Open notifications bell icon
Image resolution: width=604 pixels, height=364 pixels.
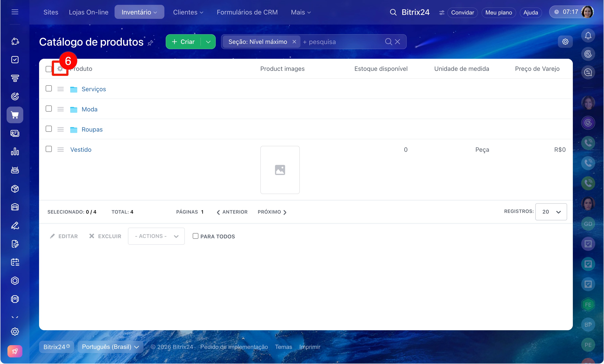click(588, 36)
